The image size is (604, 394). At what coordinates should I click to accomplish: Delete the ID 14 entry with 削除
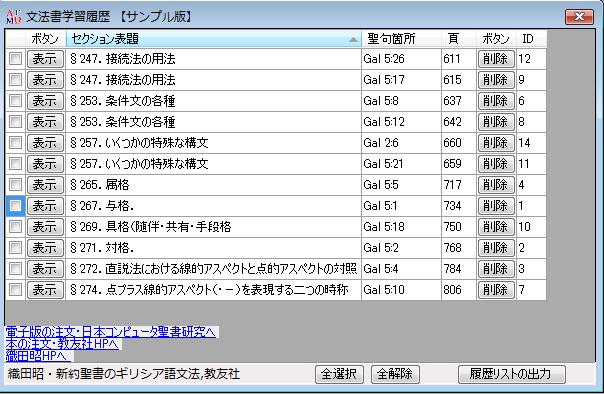[496, 143]
